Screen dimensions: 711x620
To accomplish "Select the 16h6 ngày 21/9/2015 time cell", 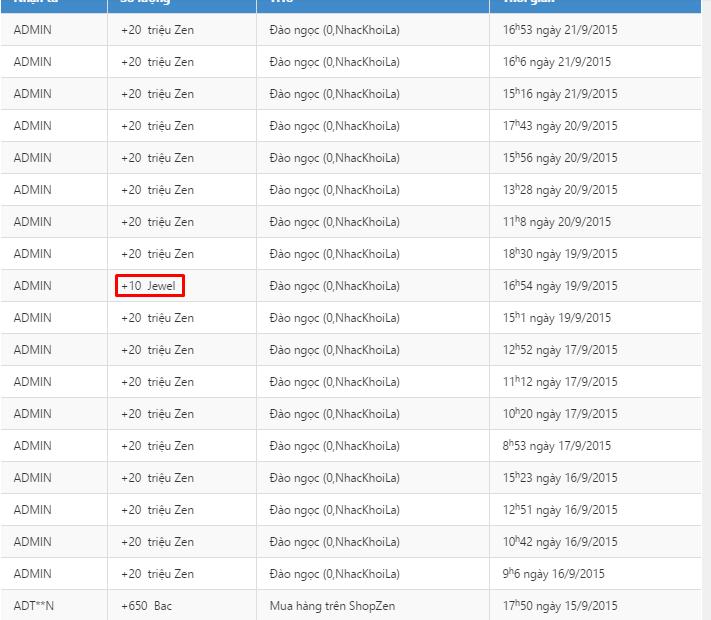I will click(x=557, y=62).
